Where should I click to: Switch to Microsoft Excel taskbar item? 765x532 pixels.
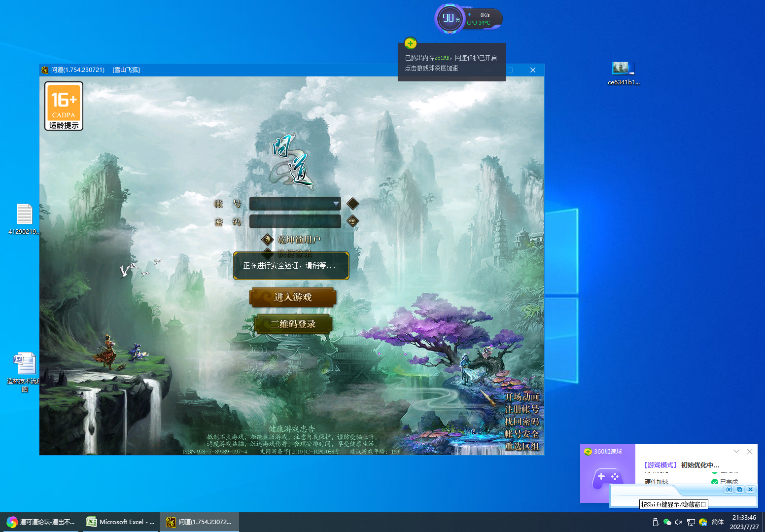click(120, 522)
